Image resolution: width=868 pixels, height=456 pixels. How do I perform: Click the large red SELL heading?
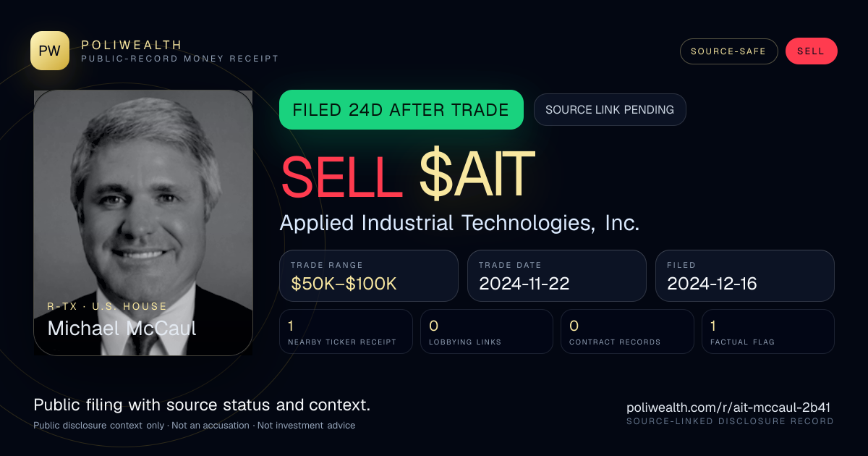tap(341, 174)
